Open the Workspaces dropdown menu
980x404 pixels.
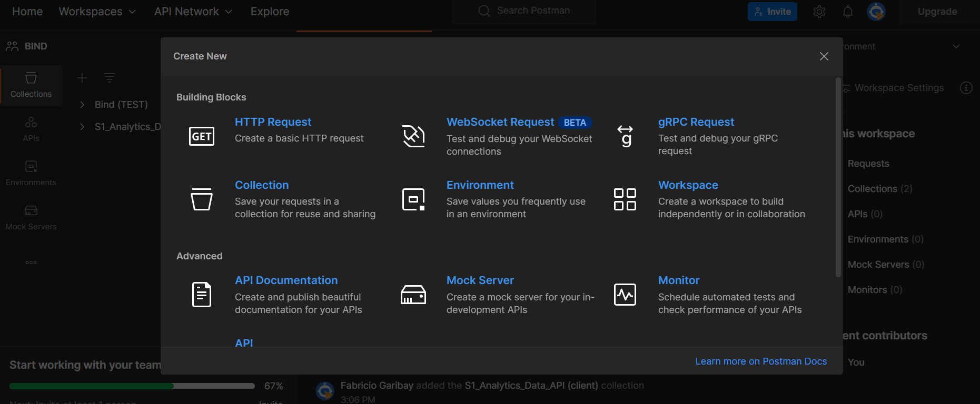(97, 12)
